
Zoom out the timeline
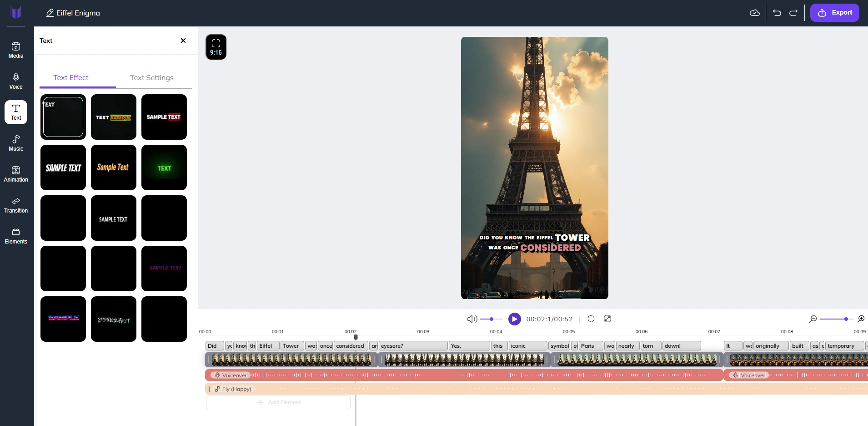tap(813, 319)
